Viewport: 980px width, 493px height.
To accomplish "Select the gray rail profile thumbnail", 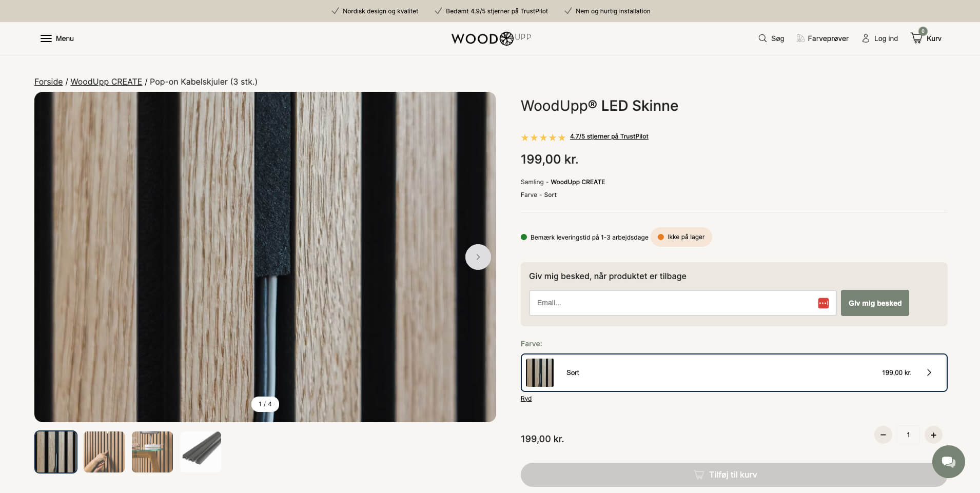I will (x=201, y=452).
